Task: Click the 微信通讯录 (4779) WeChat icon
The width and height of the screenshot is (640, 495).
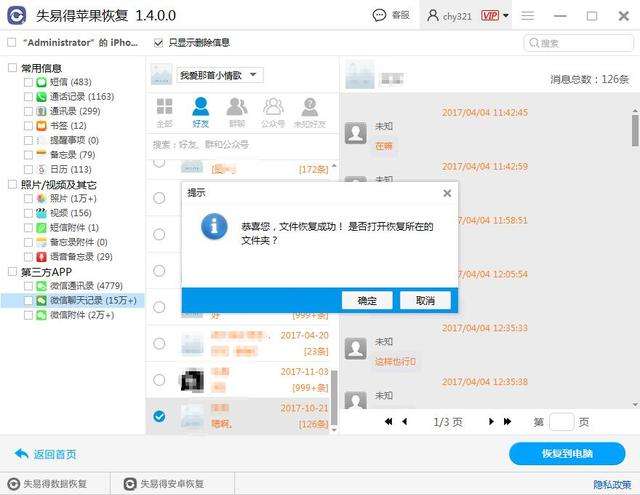Action: pos(41,286)
